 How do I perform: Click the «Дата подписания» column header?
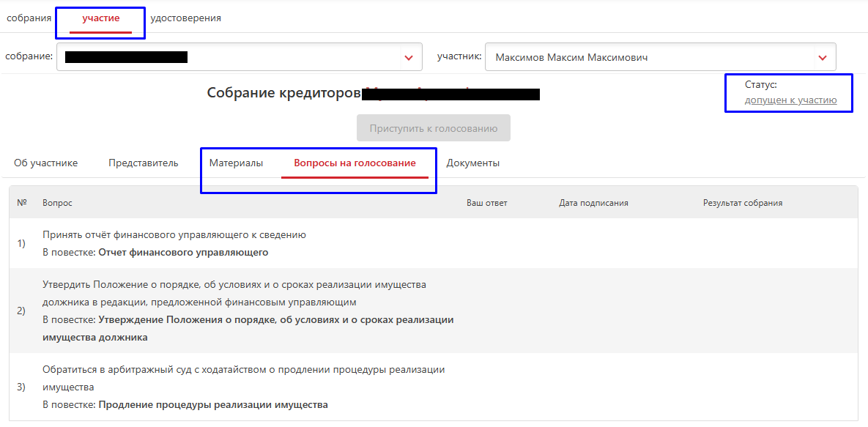click(593, 203)
